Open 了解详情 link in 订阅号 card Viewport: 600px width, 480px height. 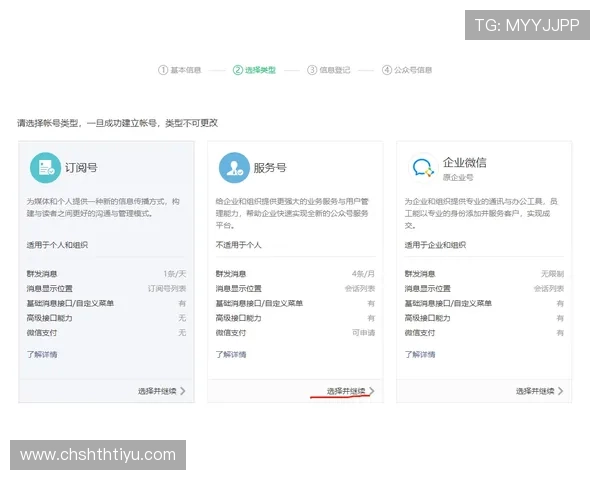click(42, 354)
